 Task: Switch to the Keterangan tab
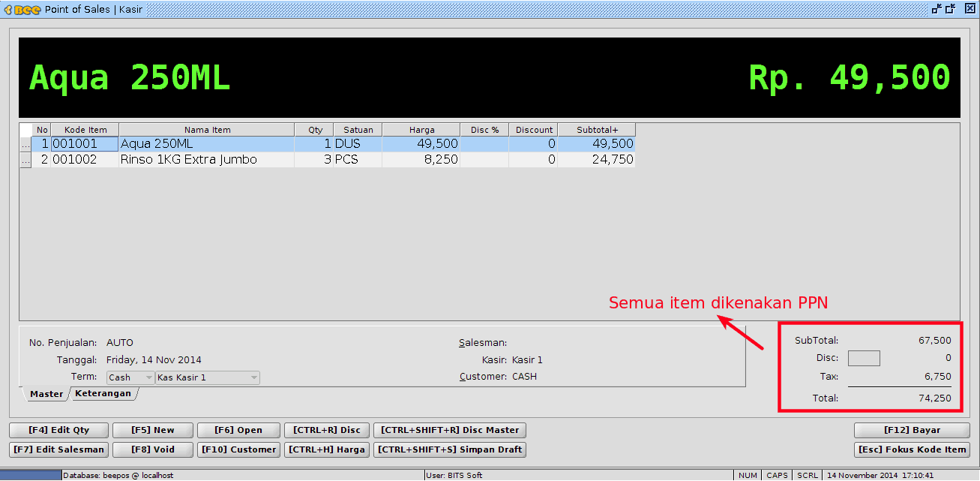pyautogui.click(x=103, y=393)
